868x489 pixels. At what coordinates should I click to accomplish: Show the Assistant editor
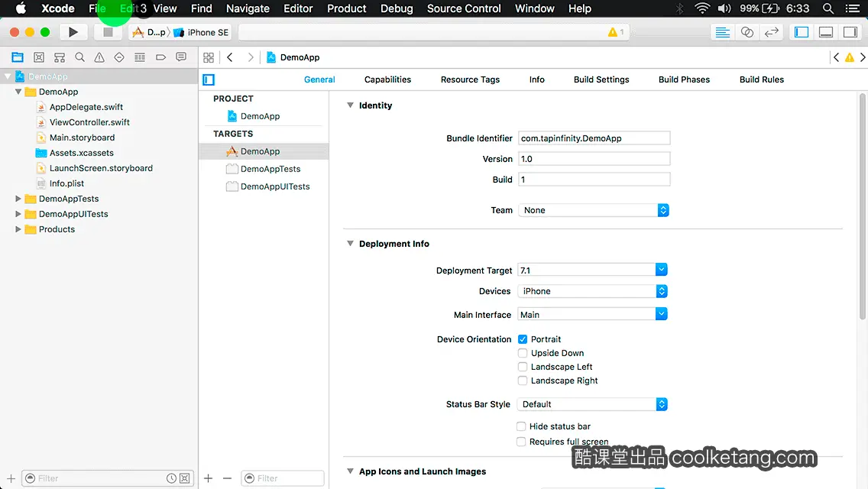click(x=747, y=32)
